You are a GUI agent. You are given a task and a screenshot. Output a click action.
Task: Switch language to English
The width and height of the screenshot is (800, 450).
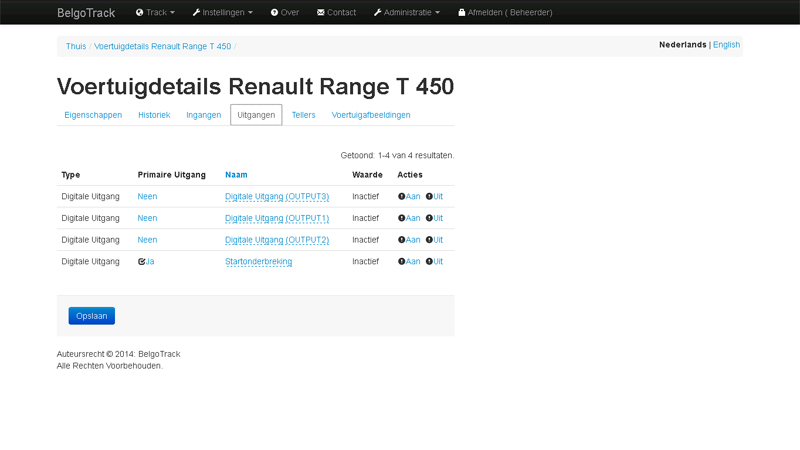click(x=726, y=44)
